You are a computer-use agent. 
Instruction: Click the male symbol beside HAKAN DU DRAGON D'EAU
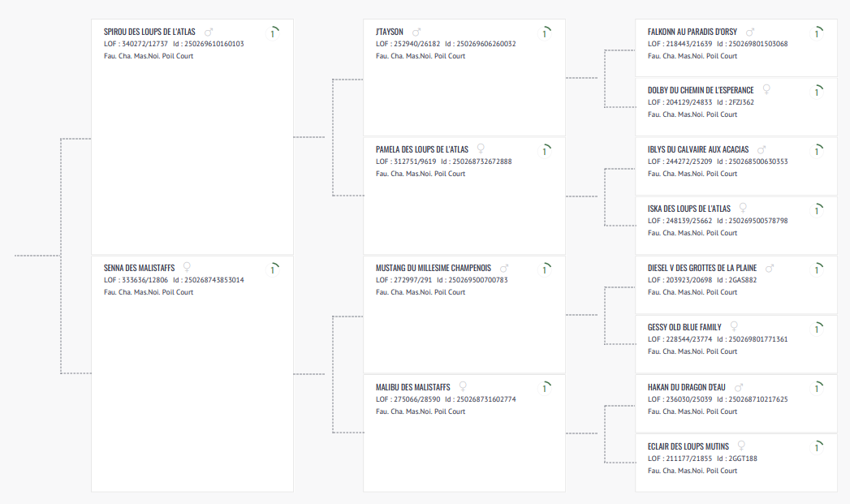tap(738, 387)
